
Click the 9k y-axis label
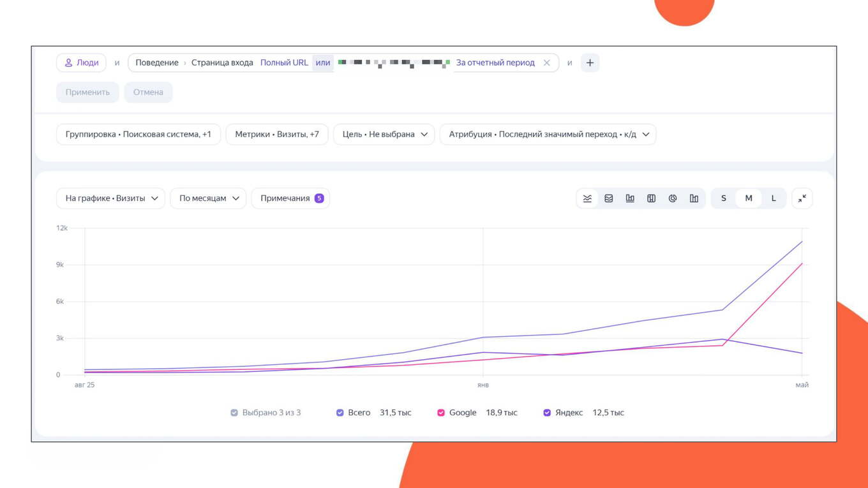60,265
